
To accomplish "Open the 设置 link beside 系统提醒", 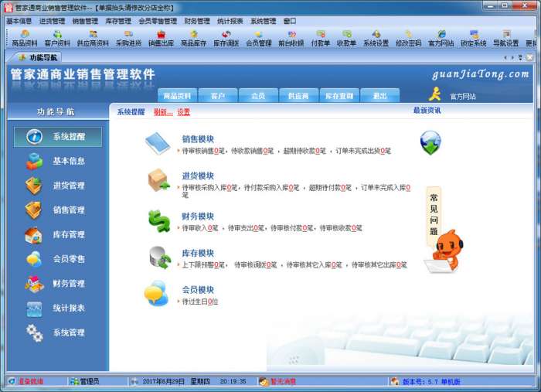I will tap(184, 112).
